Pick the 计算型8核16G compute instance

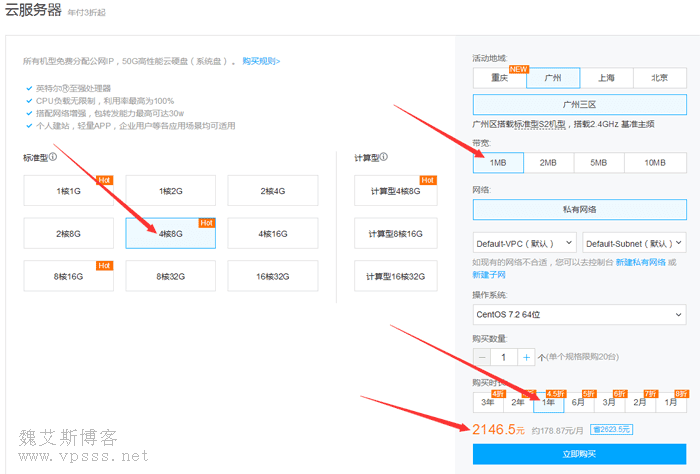395,233
